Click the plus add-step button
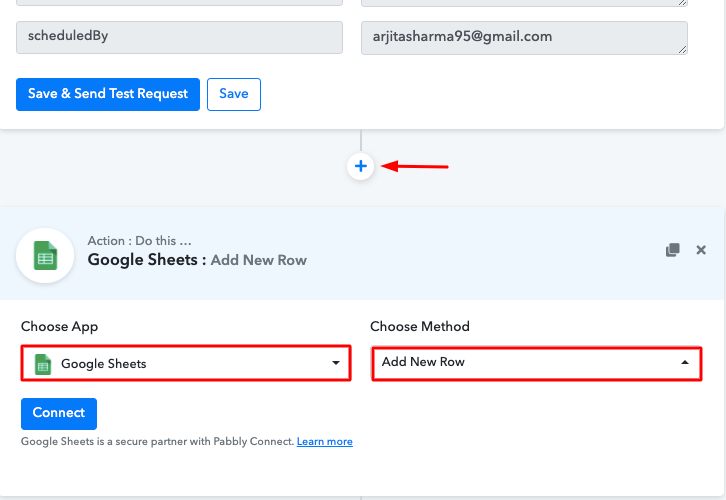726x500 pixels. click(361, 166)
